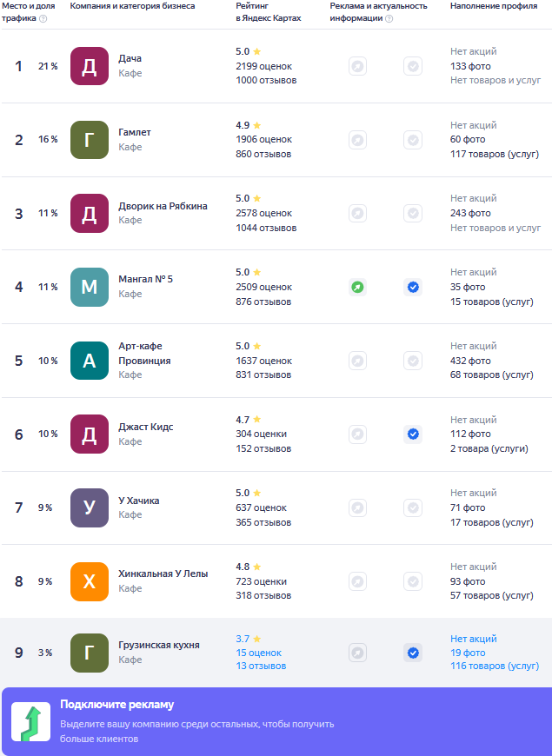Click the advertising icon in Дача row
Viewport: 552px width, 756px height.
pos(357,66)
